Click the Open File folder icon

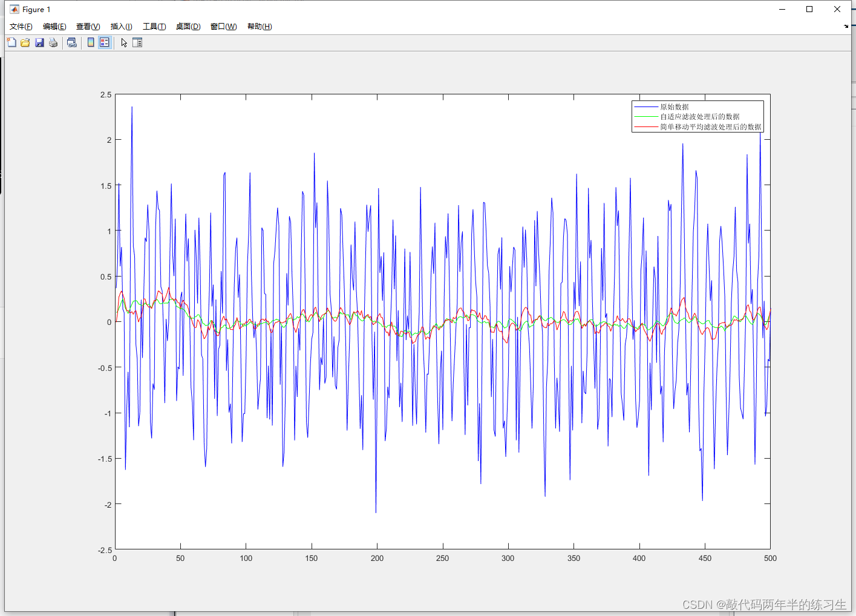25,42
